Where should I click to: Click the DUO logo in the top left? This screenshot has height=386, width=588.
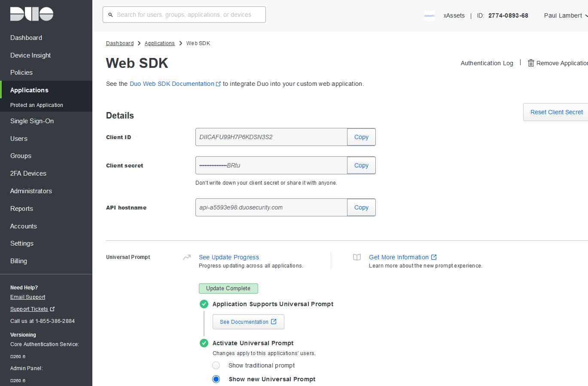tap(31, 14)
